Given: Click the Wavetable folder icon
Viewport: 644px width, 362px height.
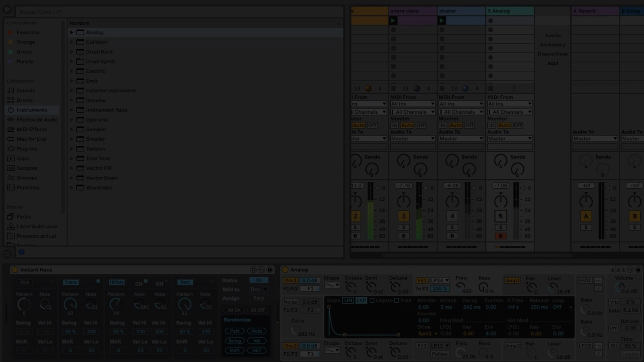Looking at the screenshot, I should click(80, 187).
